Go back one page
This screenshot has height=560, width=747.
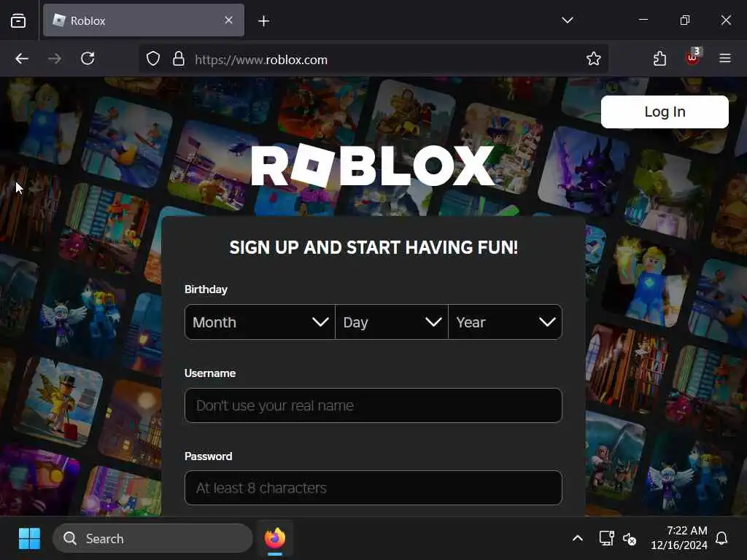(x=22, y=58)
